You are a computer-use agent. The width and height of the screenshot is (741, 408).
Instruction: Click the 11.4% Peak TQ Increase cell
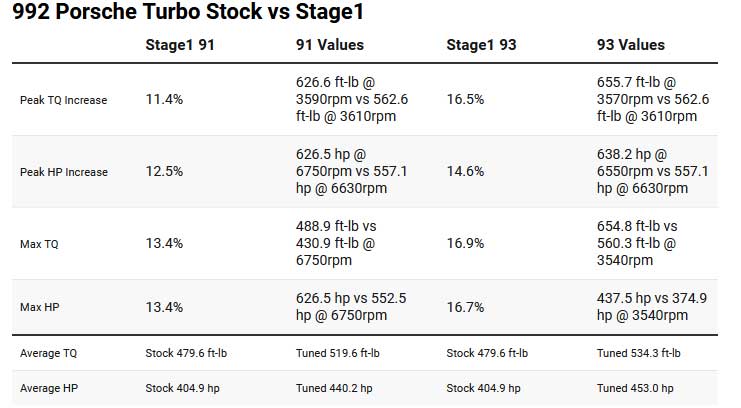tap(164, 100)
